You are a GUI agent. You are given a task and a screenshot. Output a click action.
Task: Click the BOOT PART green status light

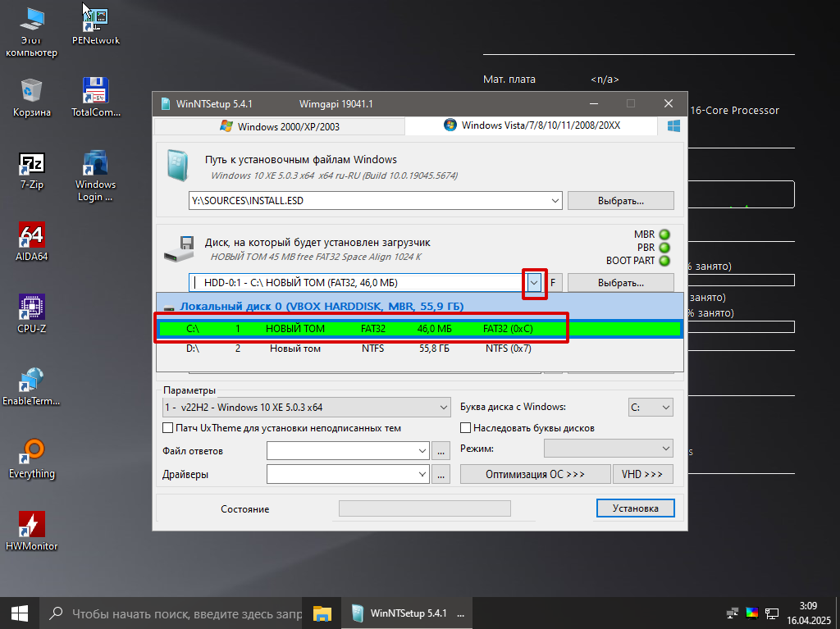pyautogui.click(x=664, y=261)
